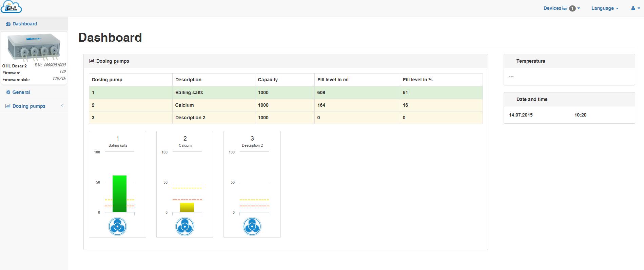
Task: Click the bar chart icon beside Dosing pumps heading
Action: click(x=92, y=61)
